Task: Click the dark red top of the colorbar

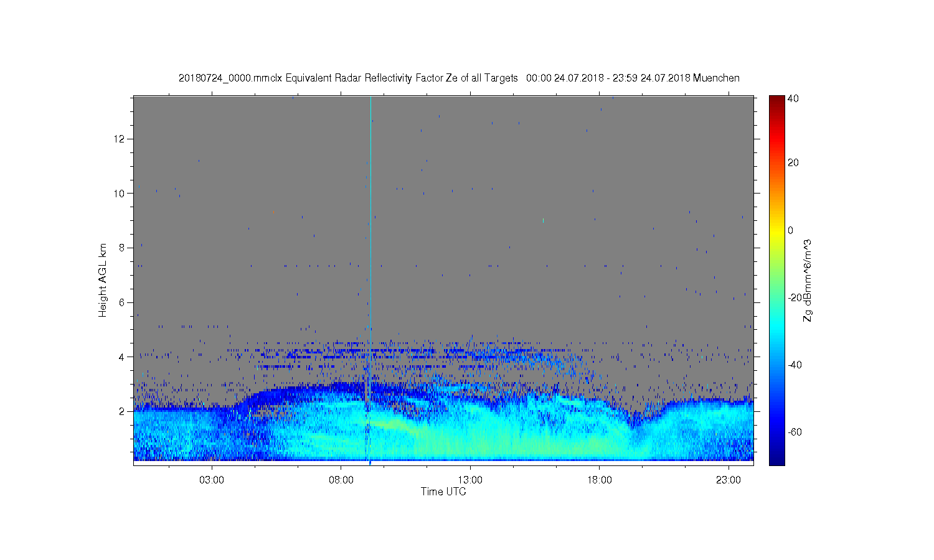Action: point(776,101)
